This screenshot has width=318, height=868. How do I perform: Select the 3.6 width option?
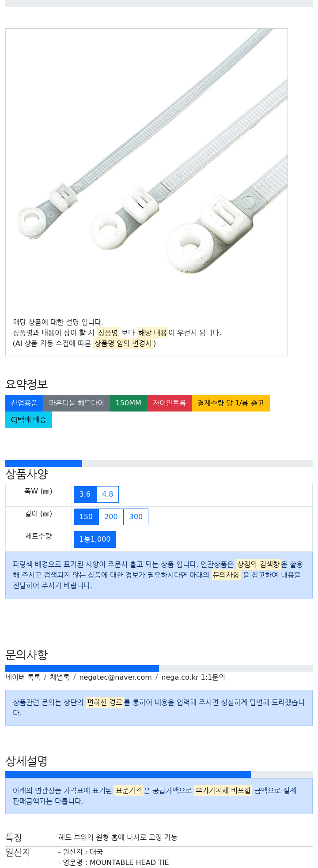85,494
